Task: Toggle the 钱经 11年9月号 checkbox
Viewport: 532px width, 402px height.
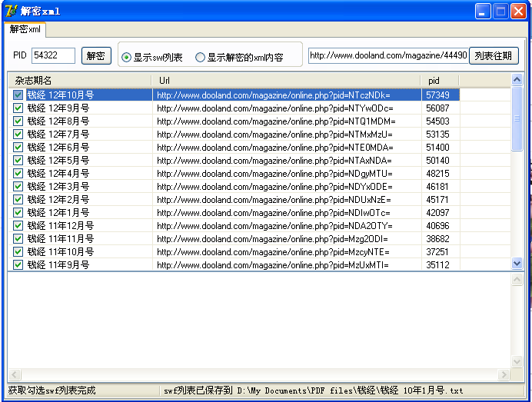Action: click(x=18, y=265)
